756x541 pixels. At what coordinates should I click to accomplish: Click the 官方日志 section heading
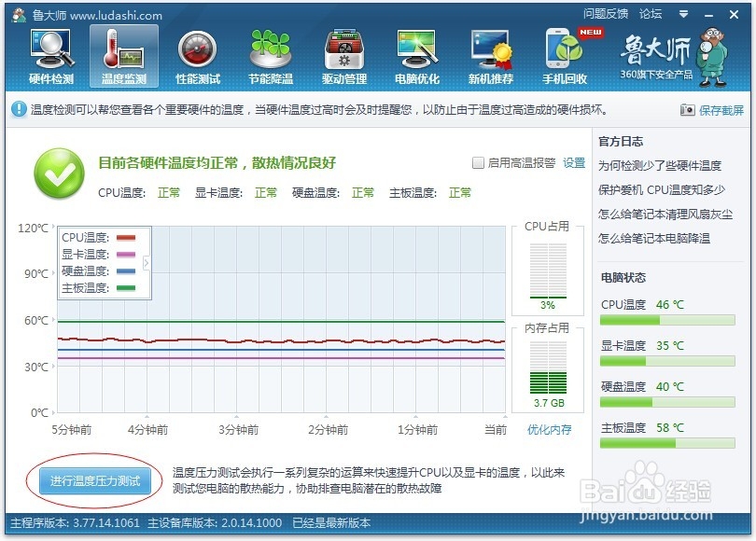[621, 141]
